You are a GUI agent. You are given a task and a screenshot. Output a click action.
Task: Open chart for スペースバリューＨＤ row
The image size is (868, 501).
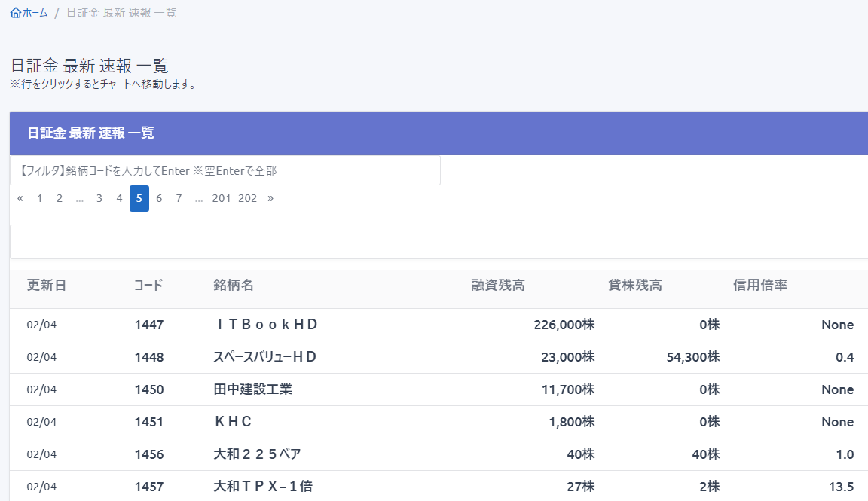264,357
